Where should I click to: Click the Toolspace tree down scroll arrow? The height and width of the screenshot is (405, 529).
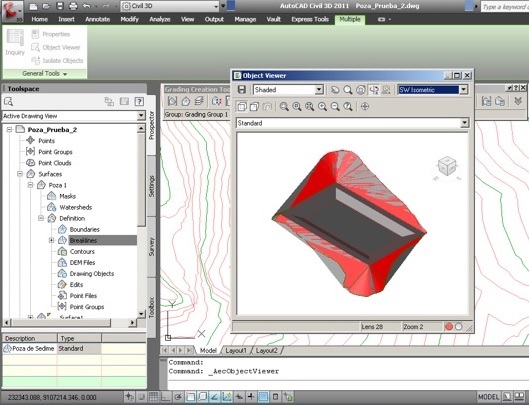[x=141, y=314]
